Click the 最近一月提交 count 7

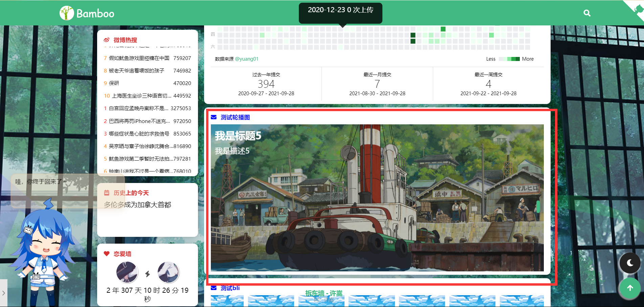[377, 84]
